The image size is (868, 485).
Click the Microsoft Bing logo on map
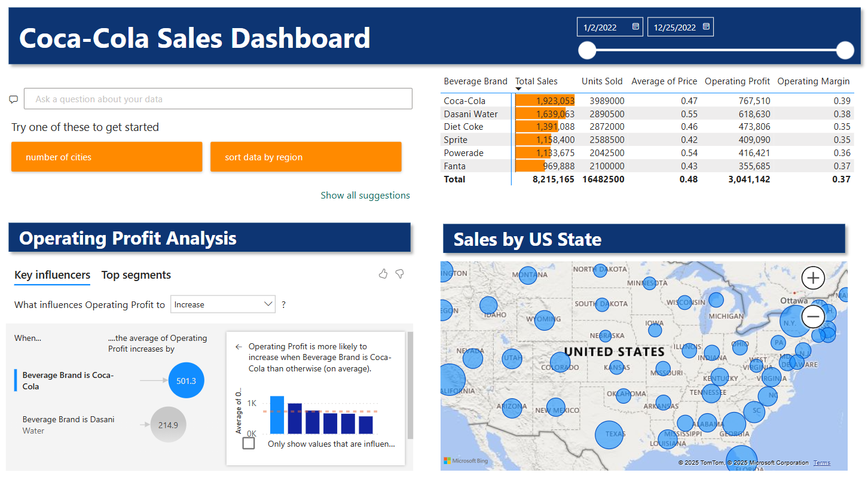(466, 460)
